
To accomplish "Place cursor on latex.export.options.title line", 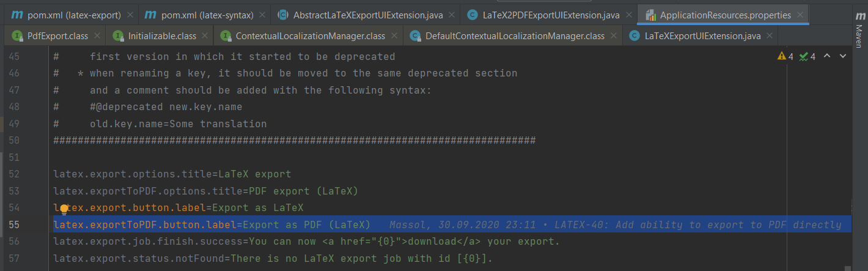I will point(172,174).
